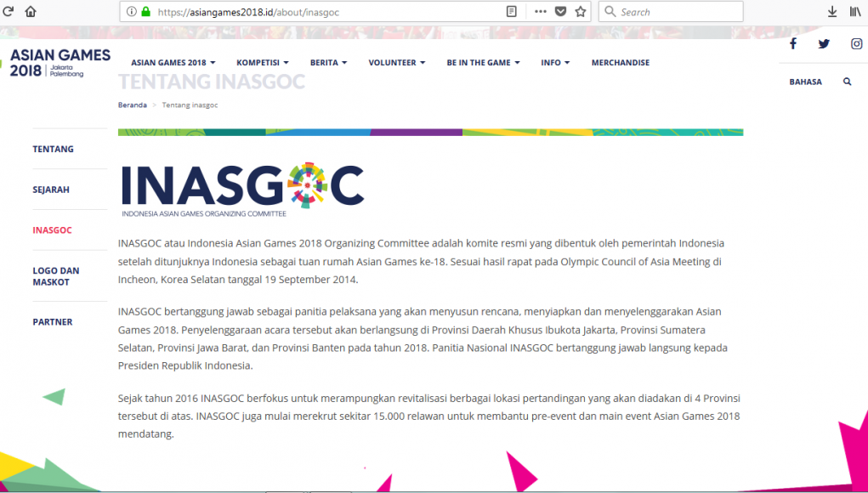Open the Volunteer dropdown menu
The image size is (868, 493).
[x=396, y=63]
